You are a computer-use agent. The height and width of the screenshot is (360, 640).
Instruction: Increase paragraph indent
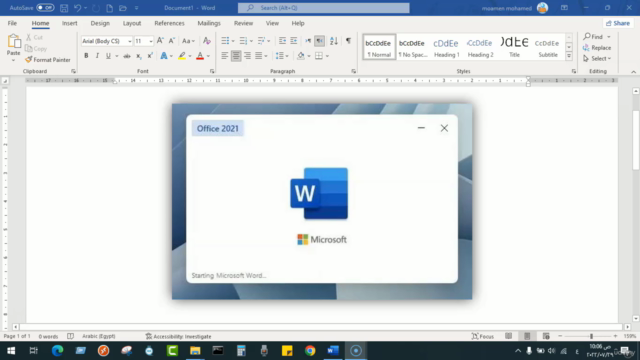pos(293,41)
